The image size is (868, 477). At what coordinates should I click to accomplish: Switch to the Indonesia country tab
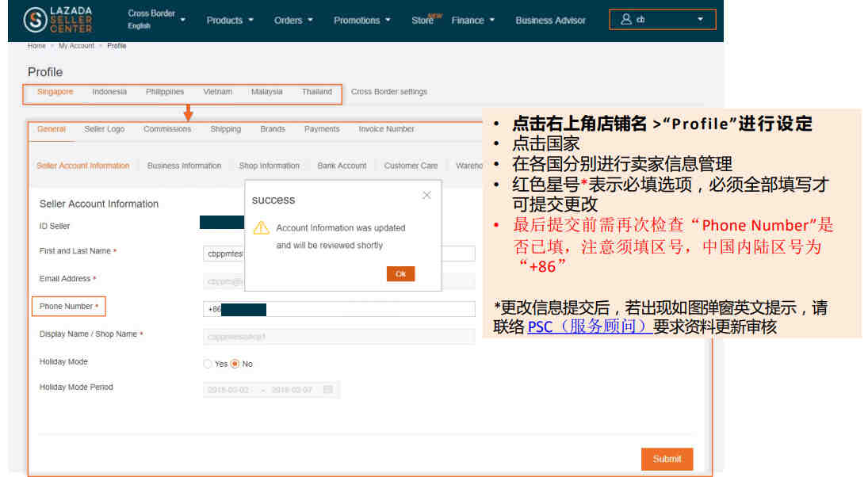coord(109,92)
